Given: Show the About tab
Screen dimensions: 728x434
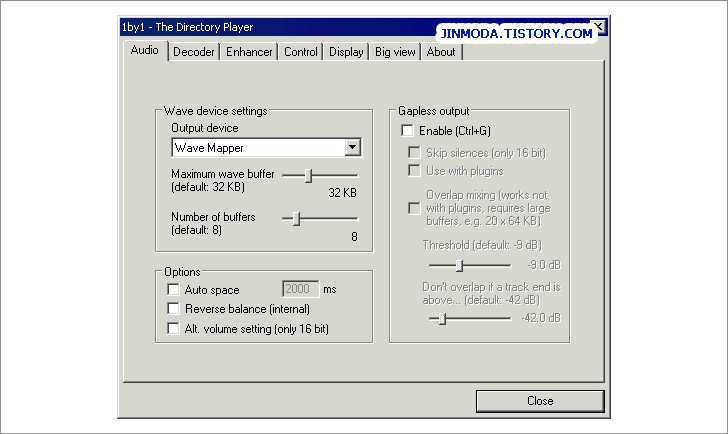Looking at the screenshot, I should coord(441,52).
